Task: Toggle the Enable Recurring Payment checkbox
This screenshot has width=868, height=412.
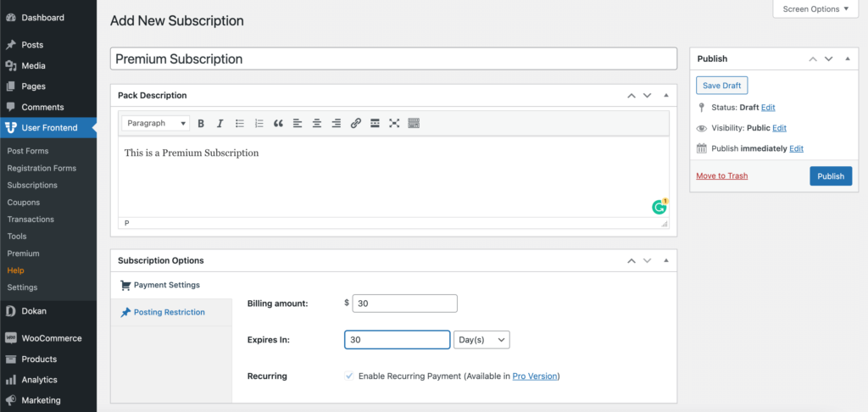Action: [x=349, y=376]
